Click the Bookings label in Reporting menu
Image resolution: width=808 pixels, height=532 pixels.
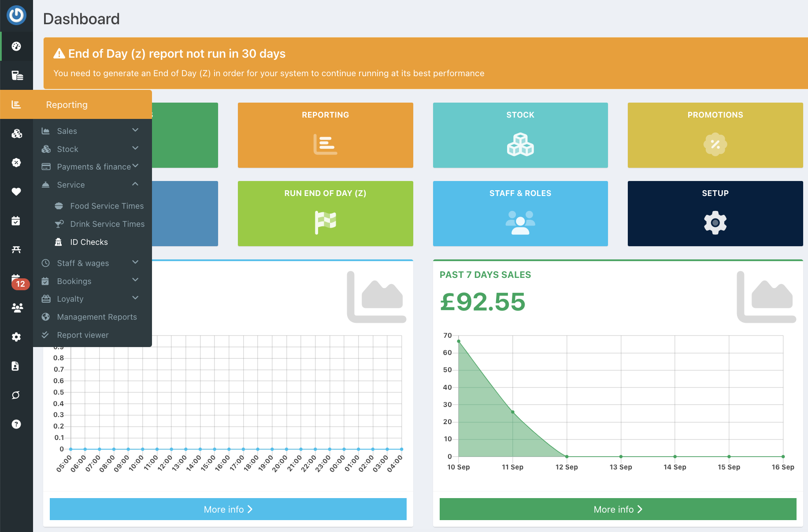coord(74,281)
